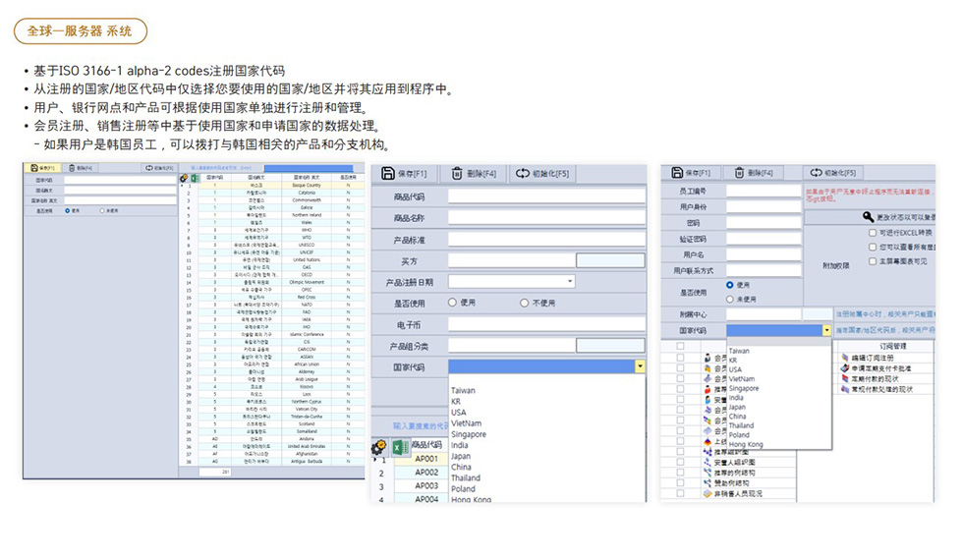
Task: Click the 商品名称 input field
Action: 546,217
